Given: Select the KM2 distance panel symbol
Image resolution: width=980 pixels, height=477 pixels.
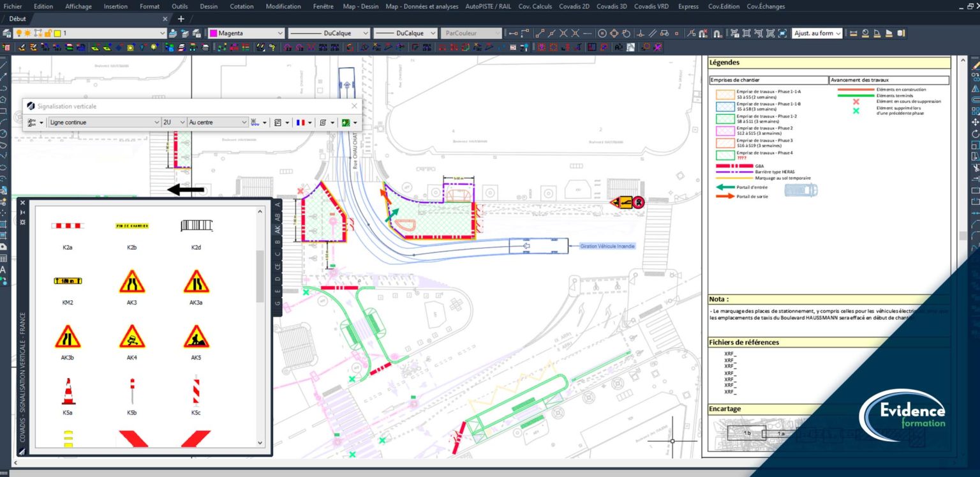Looking at the screenshot, I should 68,281.
